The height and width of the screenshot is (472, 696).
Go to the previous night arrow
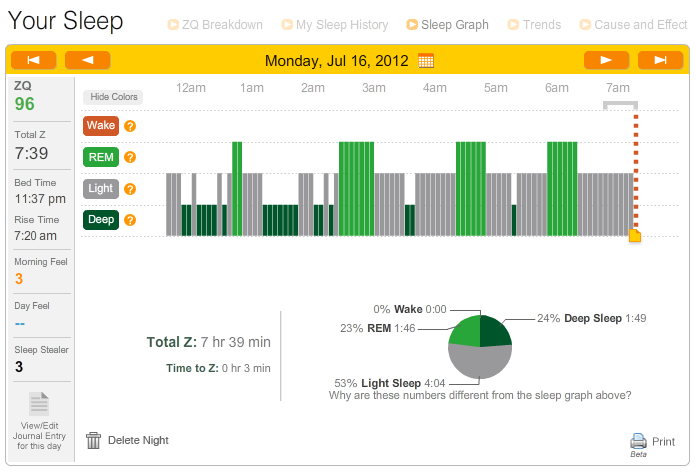87,60
